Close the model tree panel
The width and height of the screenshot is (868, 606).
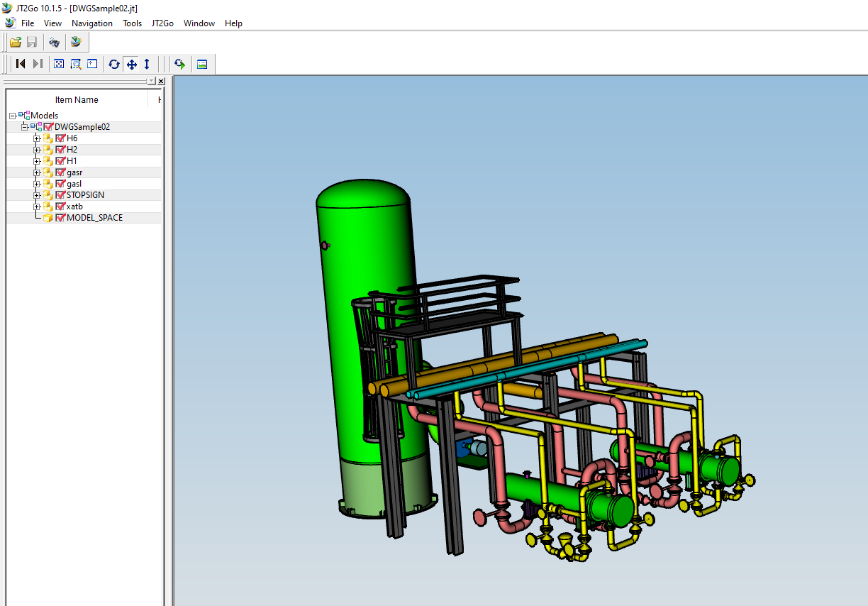pyautogui.click(x=161, y=82)
